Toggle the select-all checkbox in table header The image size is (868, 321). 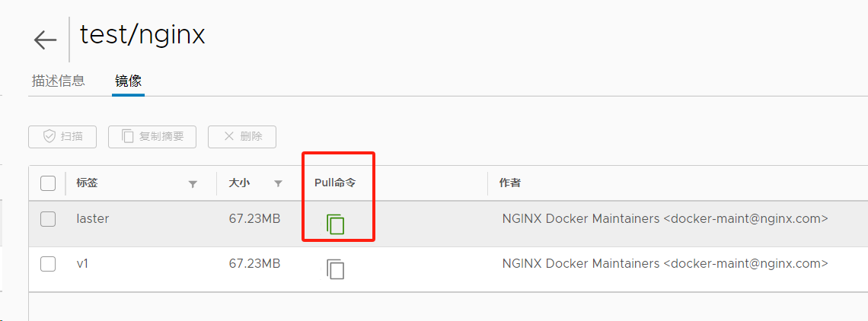pyautogui.click(x=48, y=183)
